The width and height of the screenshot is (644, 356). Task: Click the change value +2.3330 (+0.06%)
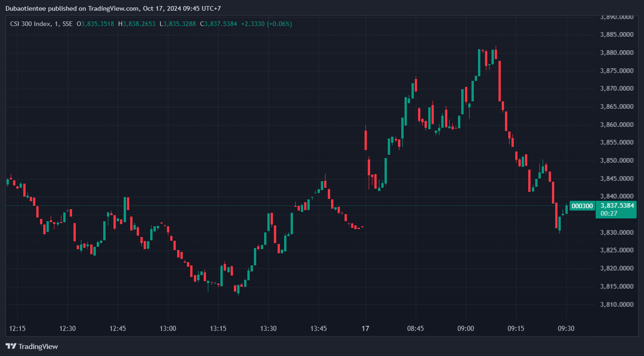pos(266,24)
